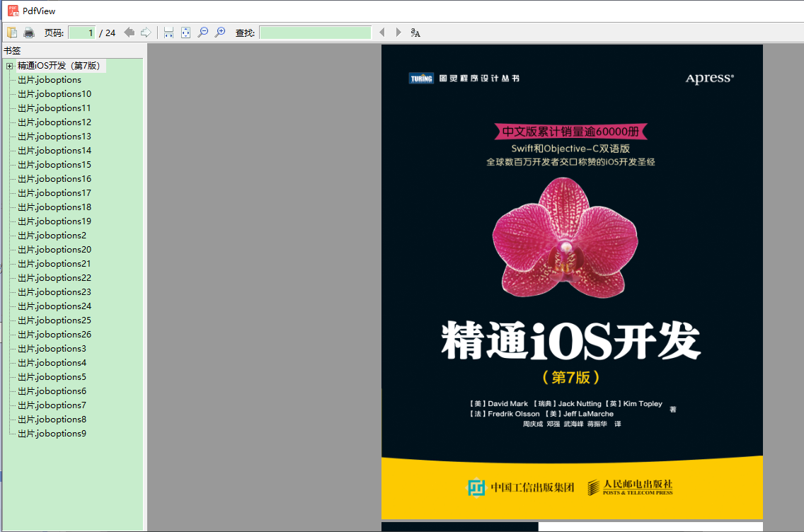Click the （第7版） edition text on cover

tap(570, 377)
